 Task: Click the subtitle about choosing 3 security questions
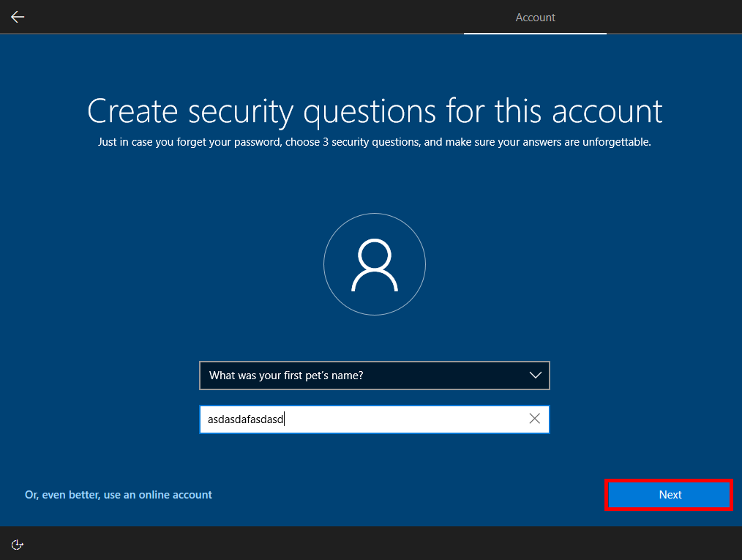click(x=374, y=142)
